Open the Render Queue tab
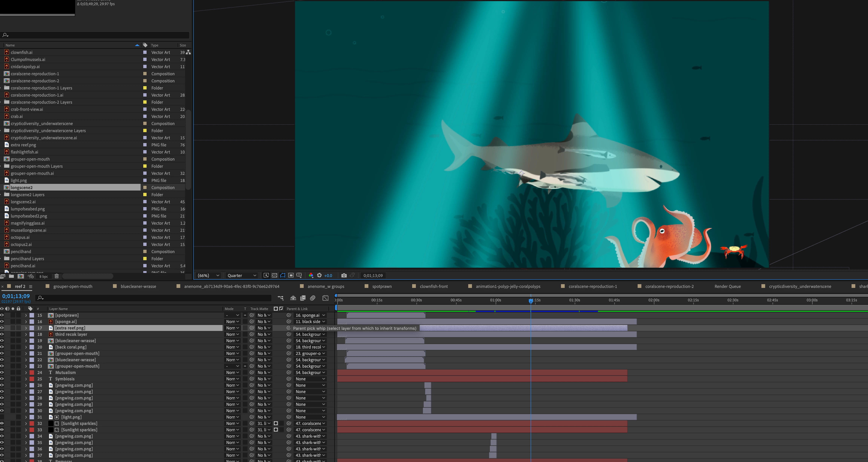Image resolution: width=868 pixels, height=462 pixels. tap(728, 286)
